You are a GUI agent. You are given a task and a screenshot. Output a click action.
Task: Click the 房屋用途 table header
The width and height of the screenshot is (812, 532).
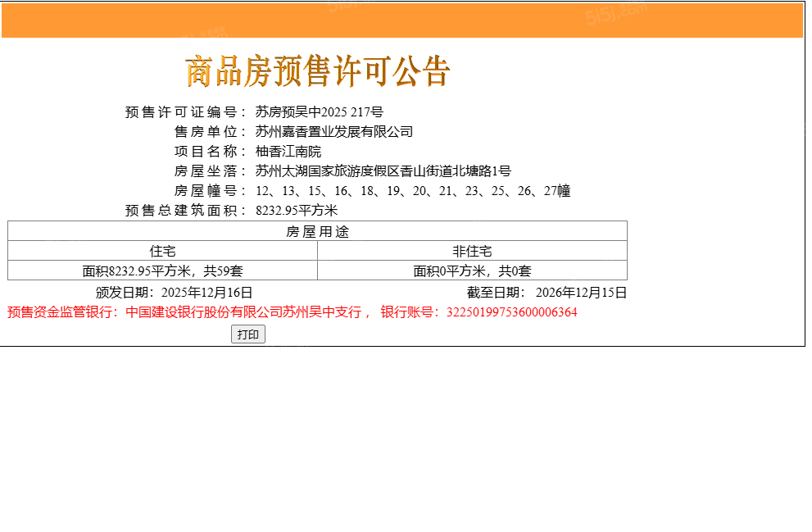point(317,232)
